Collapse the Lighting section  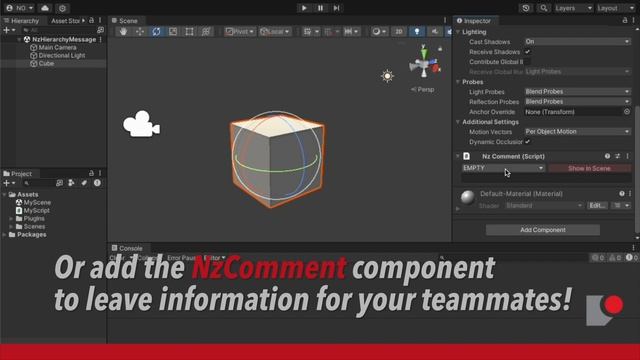point(458,32)
